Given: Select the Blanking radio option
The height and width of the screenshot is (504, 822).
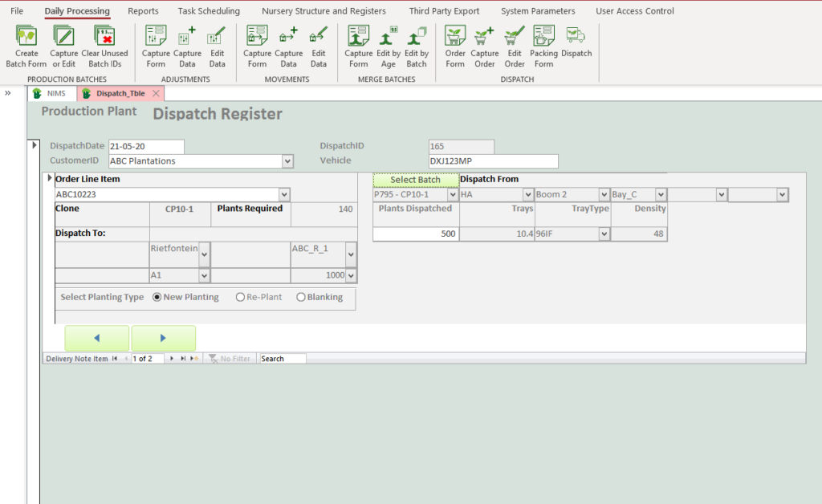Looking at the screenshot, I should (301, 297).
